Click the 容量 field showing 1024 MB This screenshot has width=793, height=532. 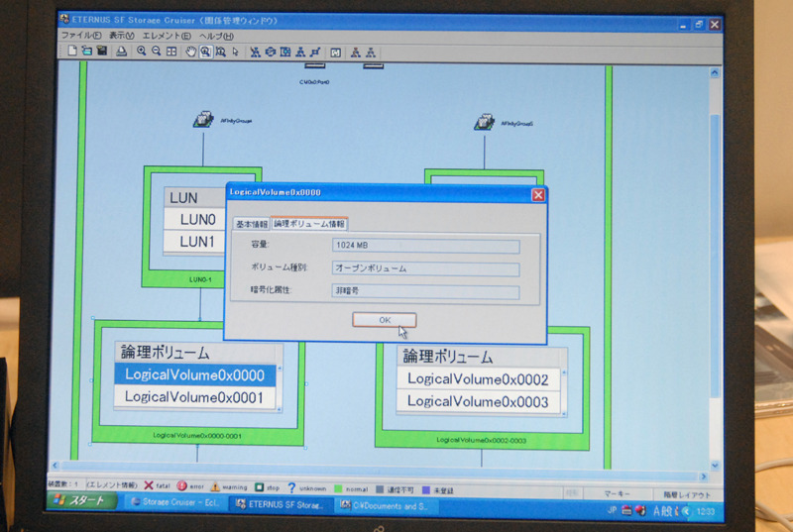425,246
